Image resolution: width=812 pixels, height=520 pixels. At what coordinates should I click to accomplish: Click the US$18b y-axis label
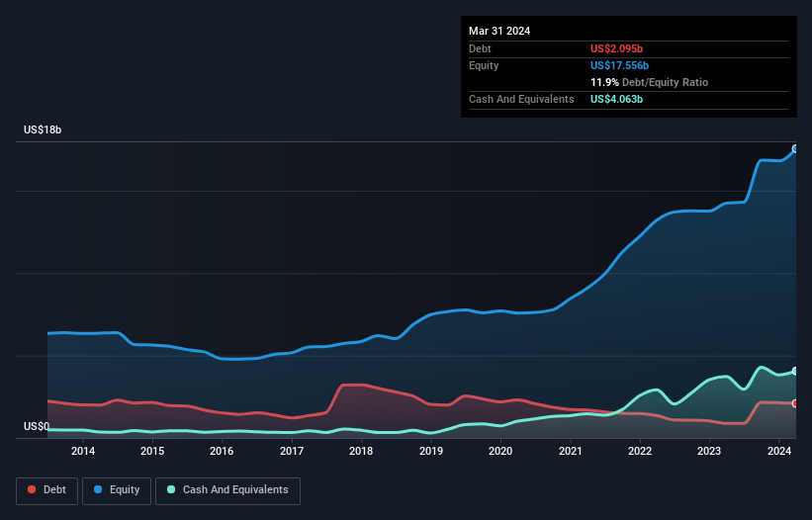click(43, 130)
